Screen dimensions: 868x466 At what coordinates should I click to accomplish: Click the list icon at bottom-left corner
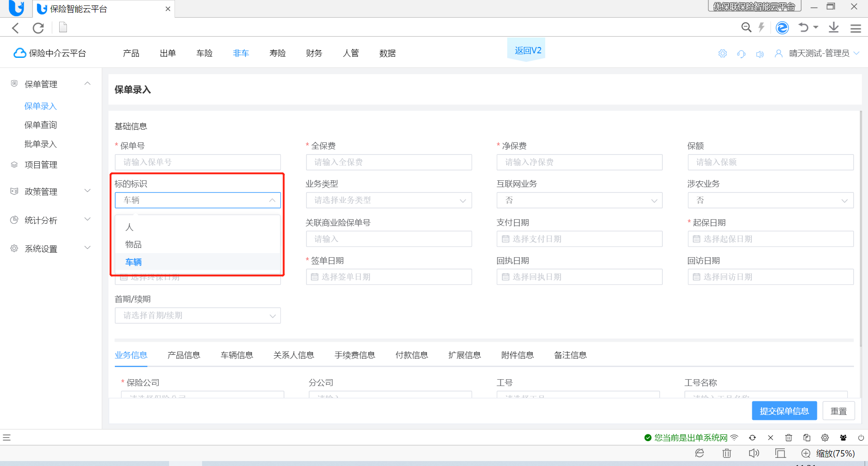coord(6,438)
